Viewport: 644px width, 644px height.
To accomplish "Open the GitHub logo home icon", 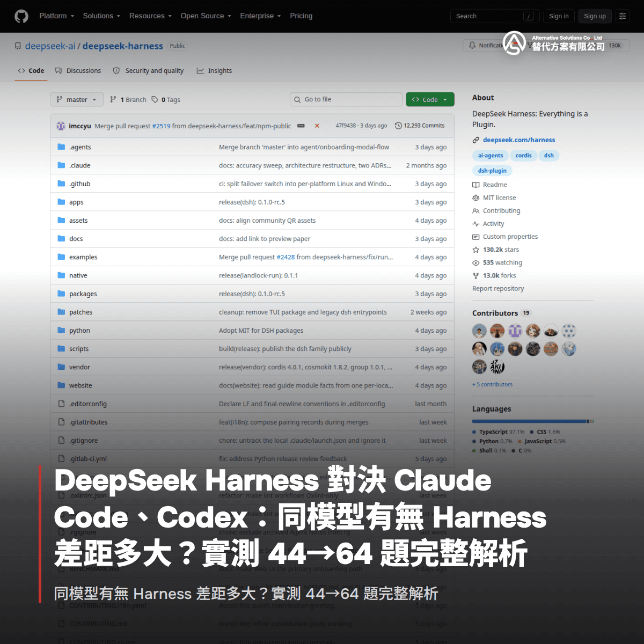I will [x=21, y=16].
